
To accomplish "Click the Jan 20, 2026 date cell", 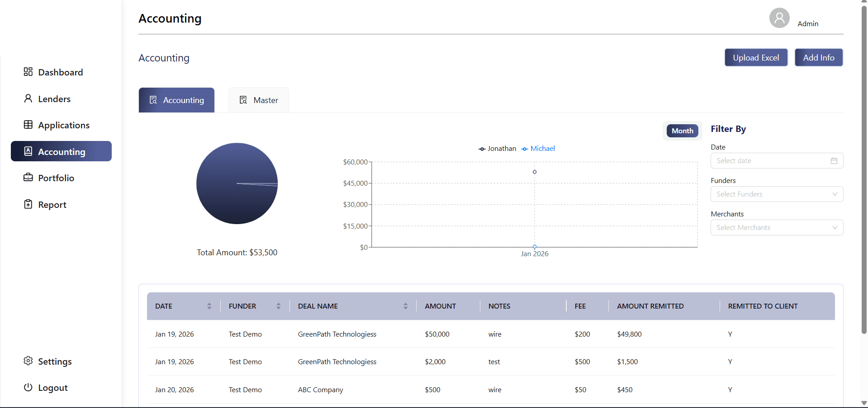I will click(x=174, y=389).
